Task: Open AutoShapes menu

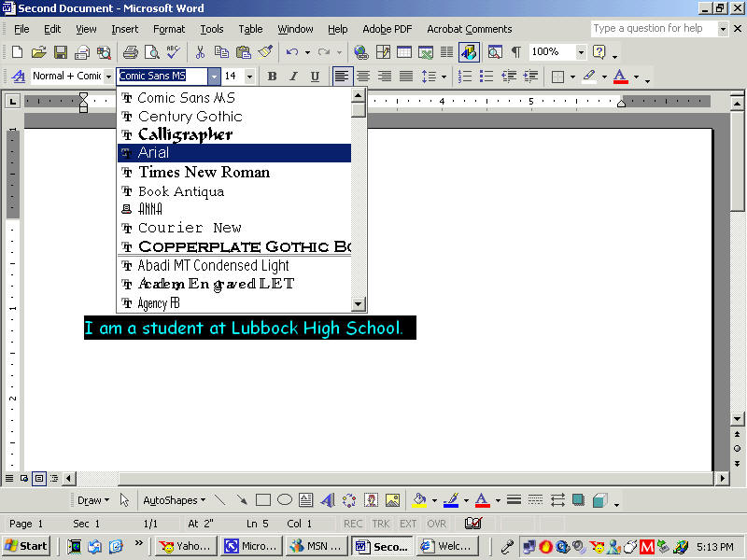Action: point(175,500)
